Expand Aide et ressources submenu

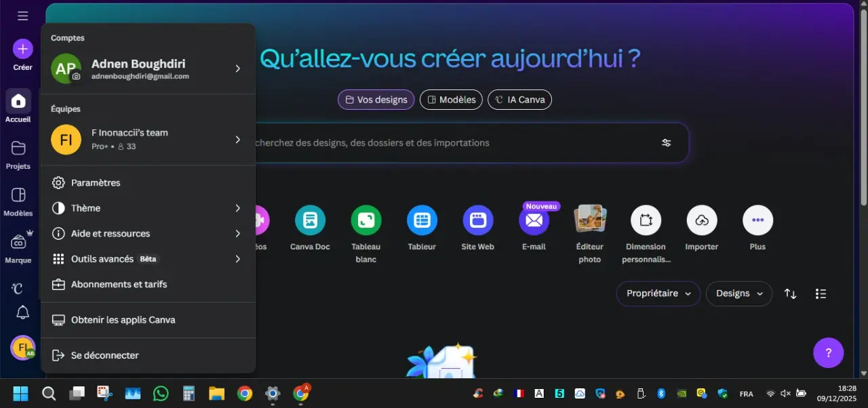click(148, 233)
